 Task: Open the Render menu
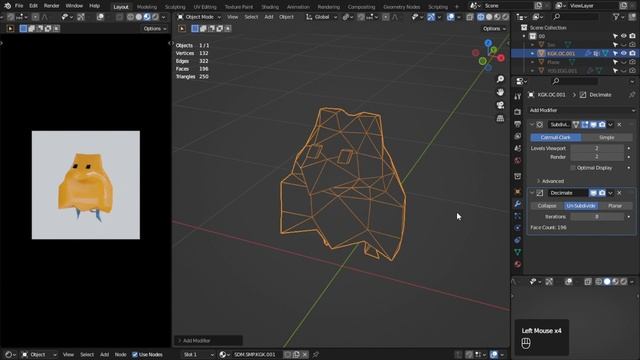click(51, 6)
